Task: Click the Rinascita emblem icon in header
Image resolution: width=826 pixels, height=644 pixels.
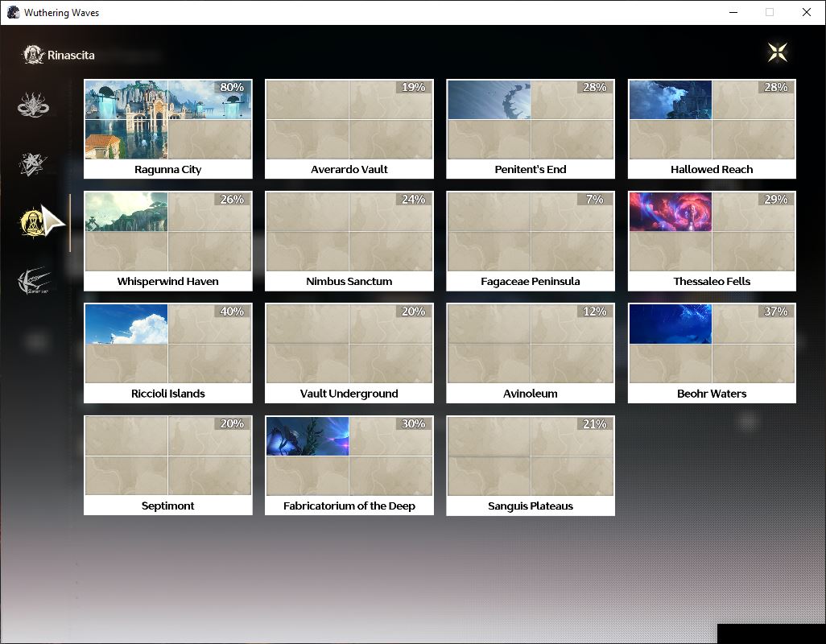Action: pos(33,55)
